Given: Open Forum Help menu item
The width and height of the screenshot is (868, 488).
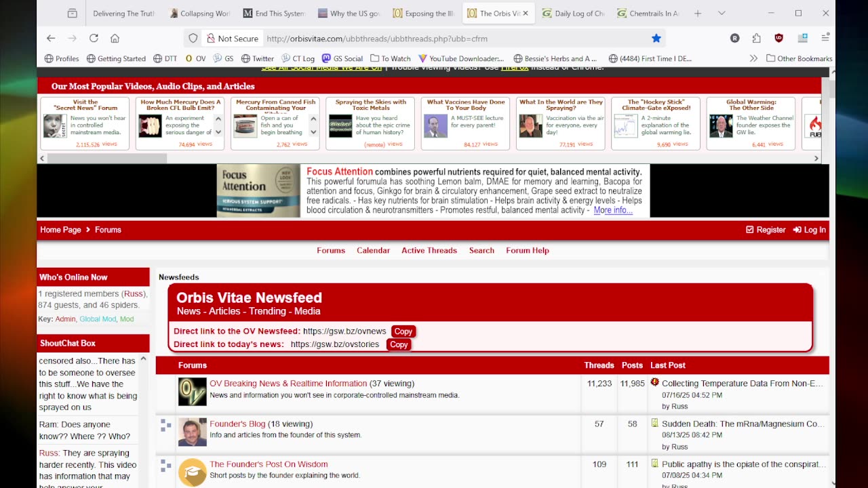Looking at the screenshot, I should pyautogui.click(x=528, y=250).
